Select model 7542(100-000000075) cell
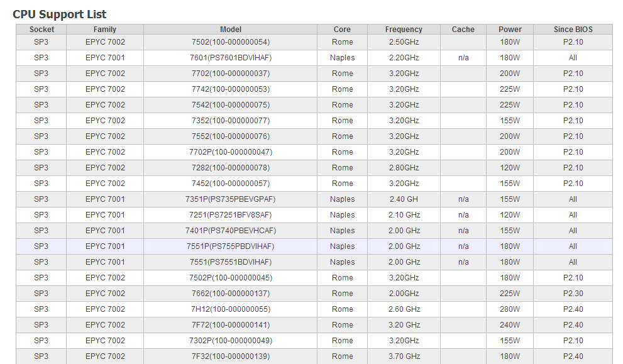This screenshot has height=364, width=623. [x=231, y=105]
